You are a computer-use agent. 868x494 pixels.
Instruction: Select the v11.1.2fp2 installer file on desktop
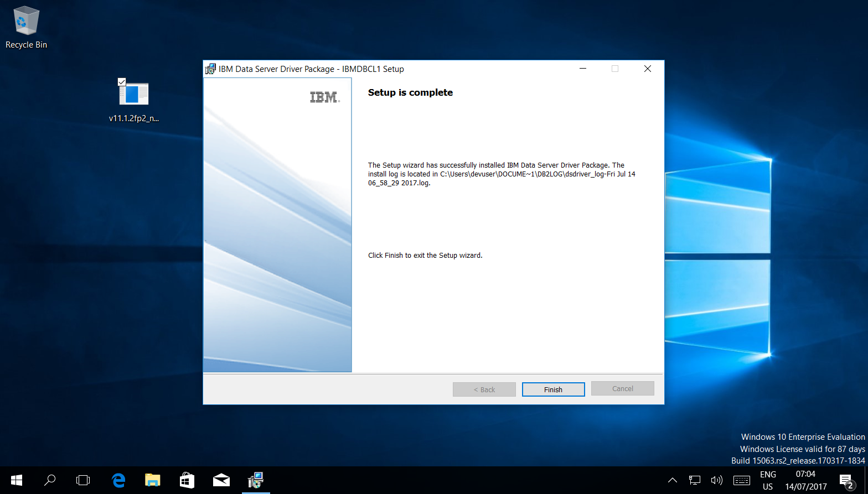pos(134,100)
